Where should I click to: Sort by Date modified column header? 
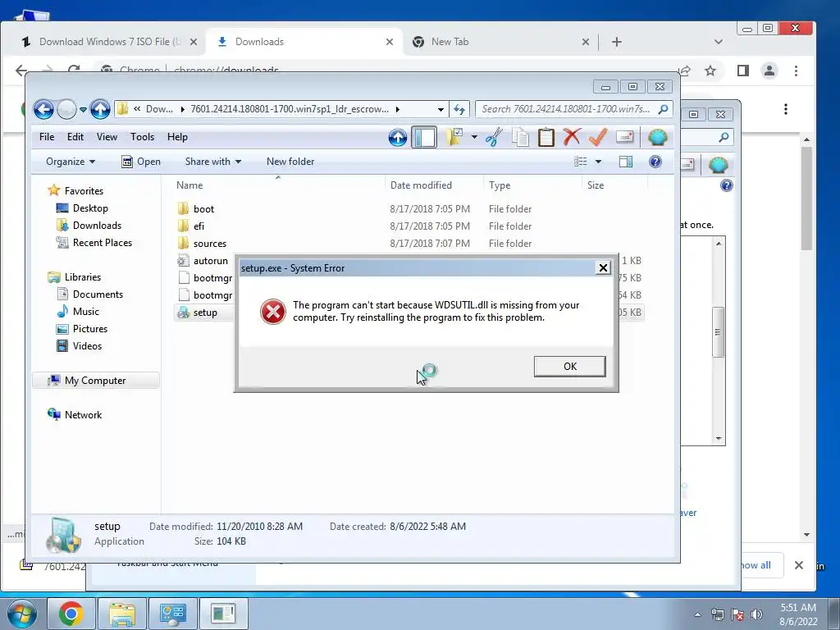434,185
